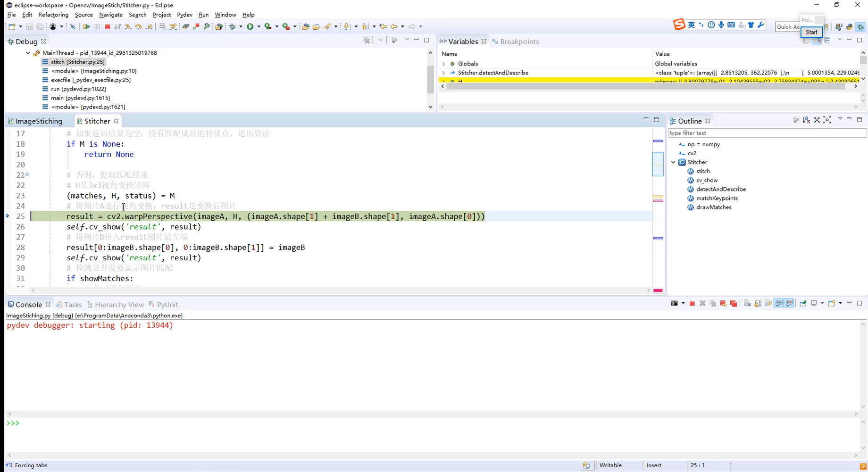Open the Run menu

pos(203,15)
